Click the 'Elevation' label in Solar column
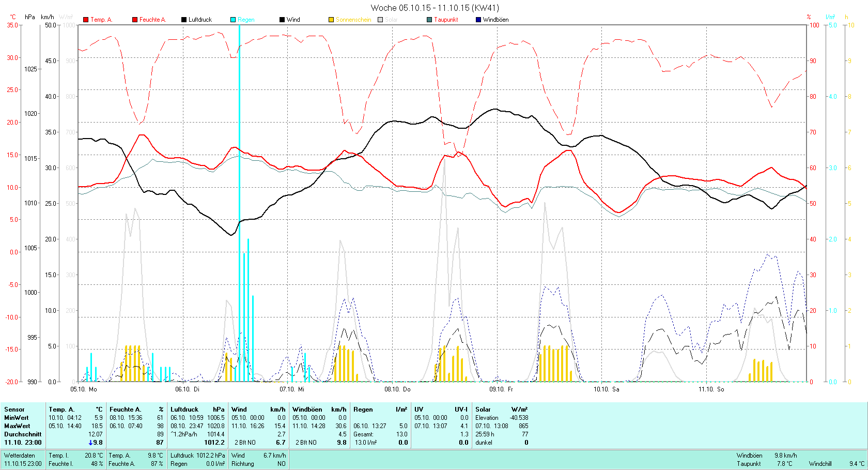Screen dimensions: 868x470 pyautogui.click(x=487, y=417)
